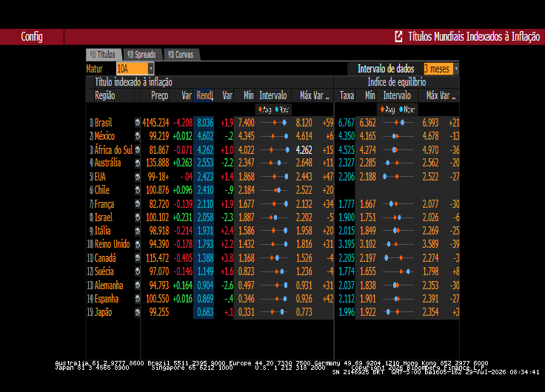
Task: Click Reino Unido breakeven Taxa 3.195
Action: point(347,244)
